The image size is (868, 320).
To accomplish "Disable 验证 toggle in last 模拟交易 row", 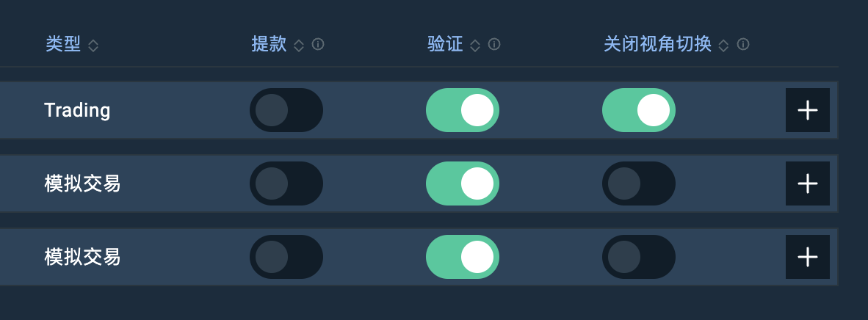I will [x=462, y=257].
